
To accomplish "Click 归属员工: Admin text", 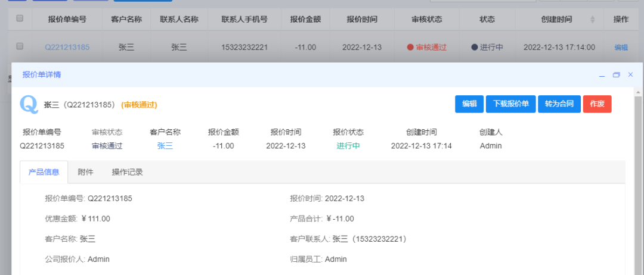I will [318, 259].
